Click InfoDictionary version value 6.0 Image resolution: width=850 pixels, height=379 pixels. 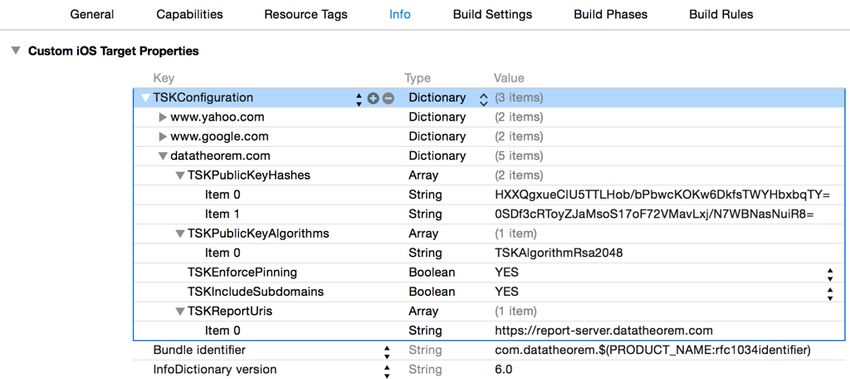pos(503,370)
